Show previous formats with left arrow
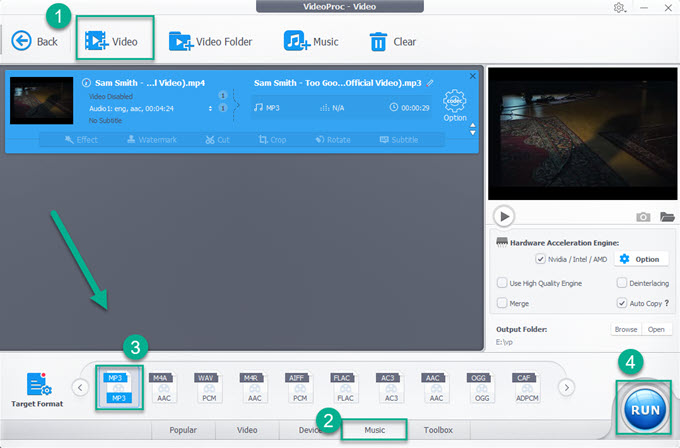Image resolution: width=680 pixels, height=448 pixels. pyautogui.click(x=80, y=387)
